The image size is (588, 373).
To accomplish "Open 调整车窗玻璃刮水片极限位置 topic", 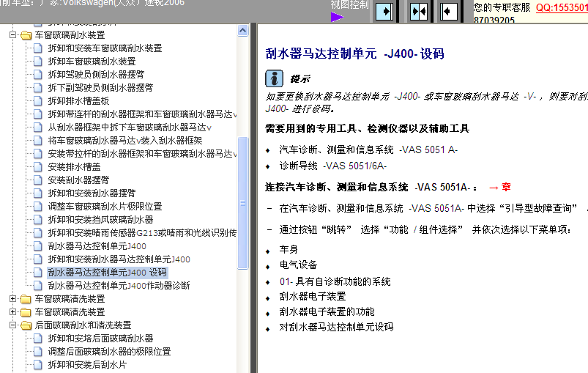I will coord(105,207).
